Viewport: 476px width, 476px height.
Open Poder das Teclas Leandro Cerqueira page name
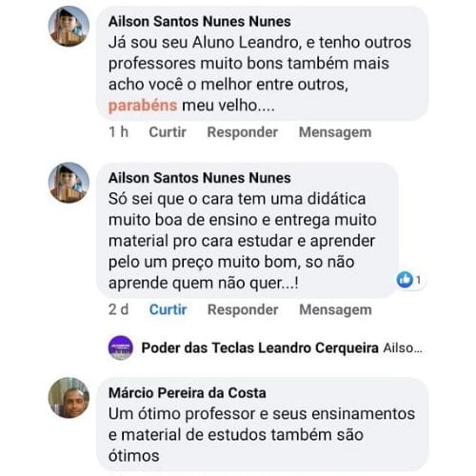point(260,347)
